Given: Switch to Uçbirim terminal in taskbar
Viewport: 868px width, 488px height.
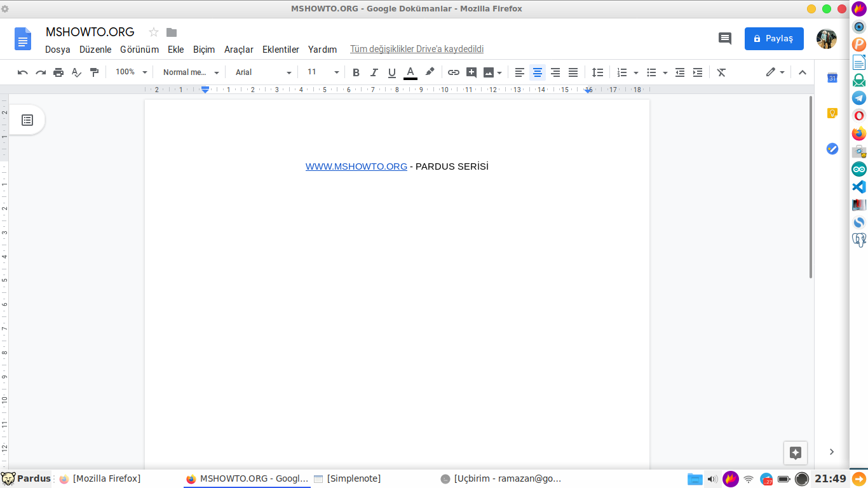Looking at the screenshot, I should [501, 478].
